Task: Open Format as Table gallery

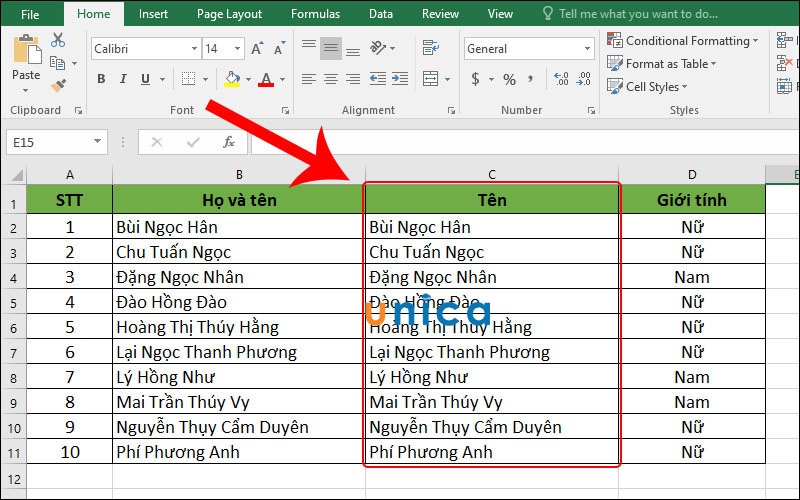Action: point(662,64)
